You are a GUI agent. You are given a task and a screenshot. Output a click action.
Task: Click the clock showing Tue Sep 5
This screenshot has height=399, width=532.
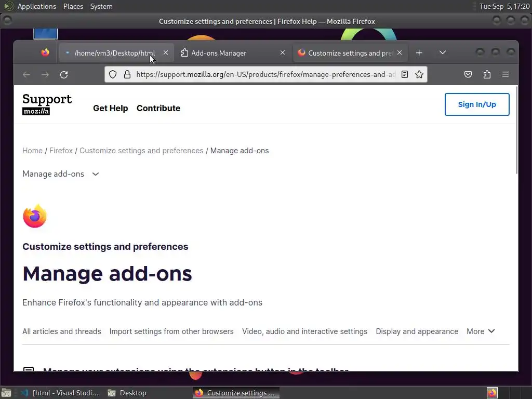click(504, 6)
